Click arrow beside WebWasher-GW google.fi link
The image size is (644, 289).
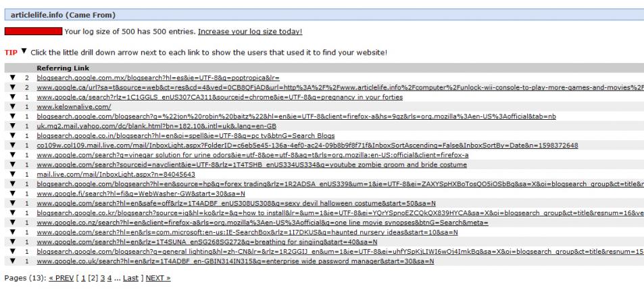12,193
